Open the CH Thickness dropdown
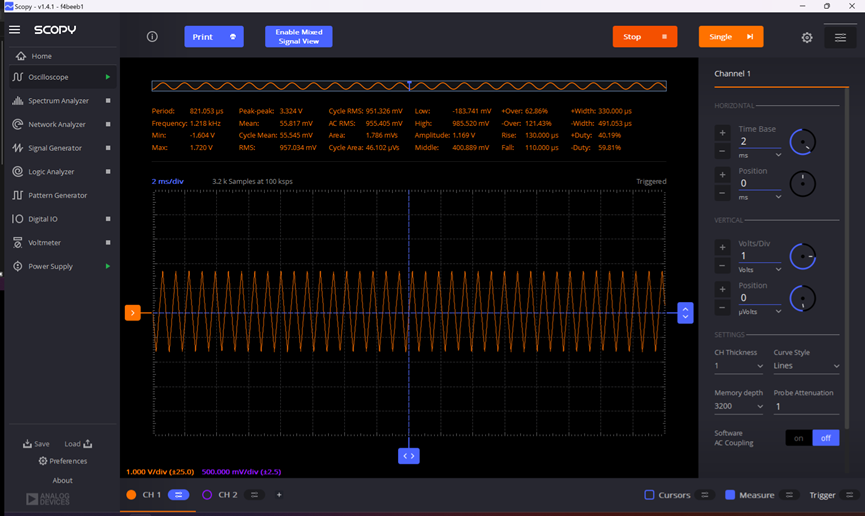Image resolution: width=865 pixels, height=516 pixels. click(x=739, y=366)
